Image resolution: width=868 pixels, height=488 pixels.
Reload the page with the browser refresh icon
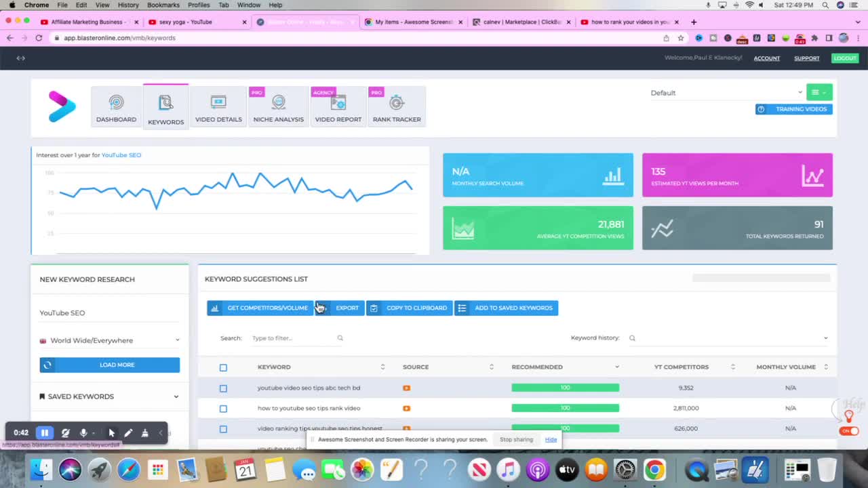coord(39,38)
